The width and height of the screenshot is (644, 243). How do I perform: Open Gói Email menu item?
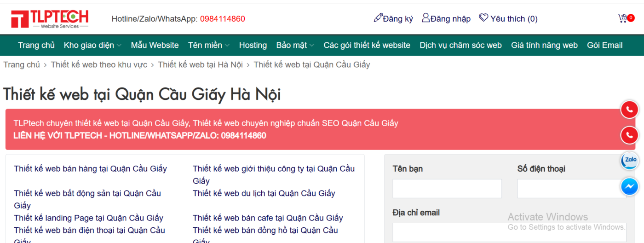[x=605, y=45]
